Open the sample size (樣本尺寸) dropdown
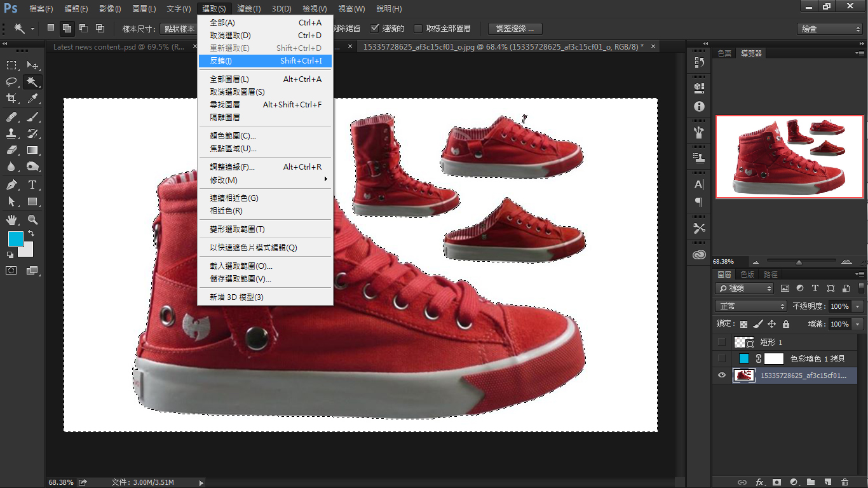Image resolution: width=868 pixels, height=488 pixels. tap(177, 29)
